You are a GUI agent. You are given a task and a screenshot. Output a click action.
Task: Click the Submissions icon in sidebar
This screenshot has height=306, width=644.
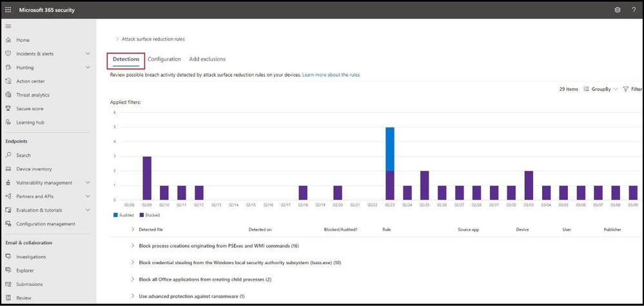pos(8,284)
